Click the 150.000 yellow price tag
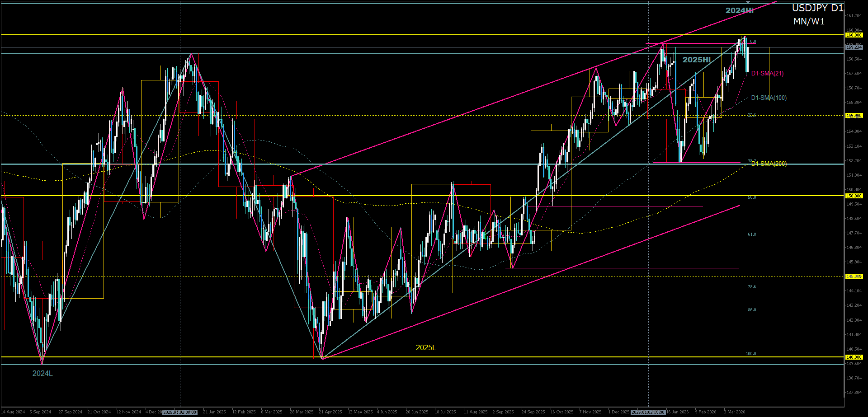 854,196
